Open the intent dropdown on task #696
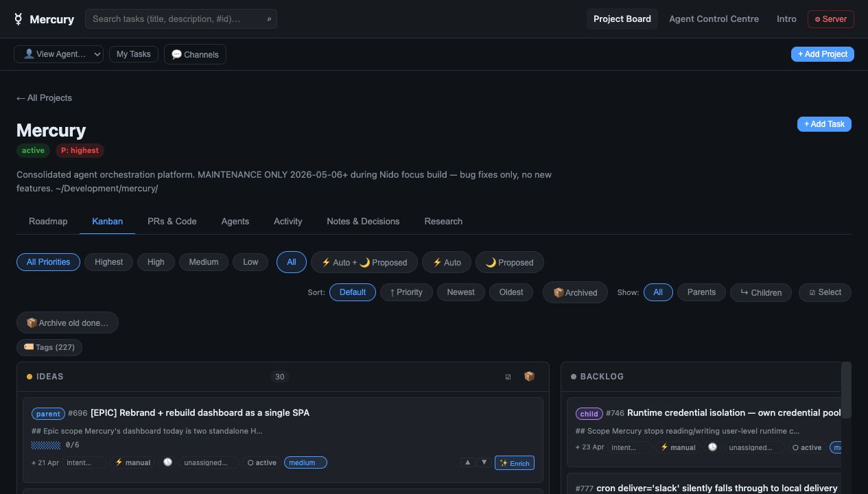Screen dimensions: 868x494 tap(84, 462)
